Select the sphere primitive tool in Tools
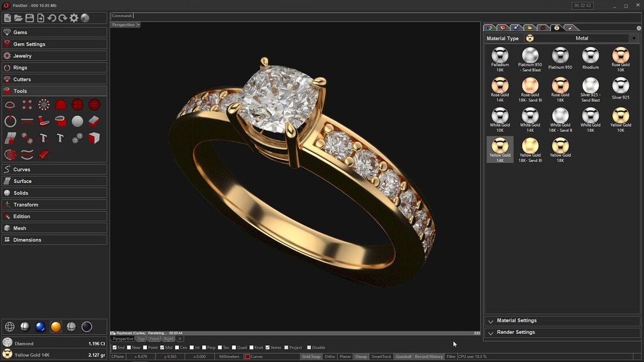The width and height of the screenshot is (644, 362). click(x=77, y=121)
